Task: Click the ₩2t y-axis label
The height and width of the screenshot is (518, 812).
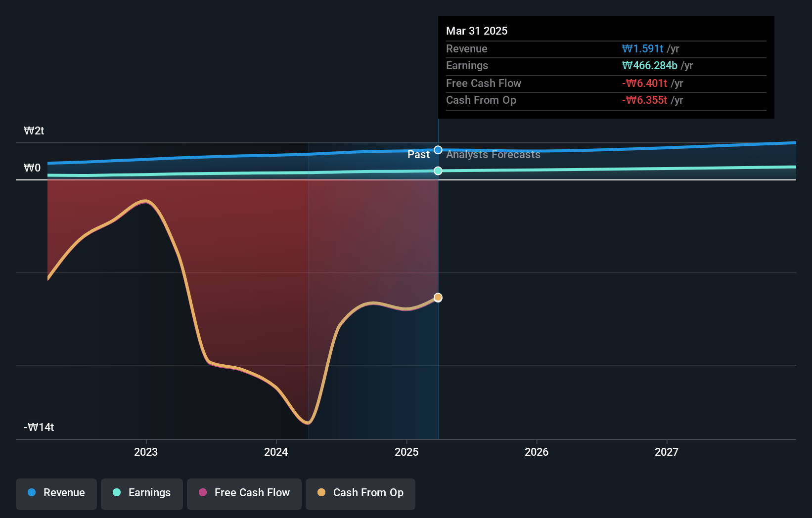Action: pyautogui.click(x=34, y=130)
